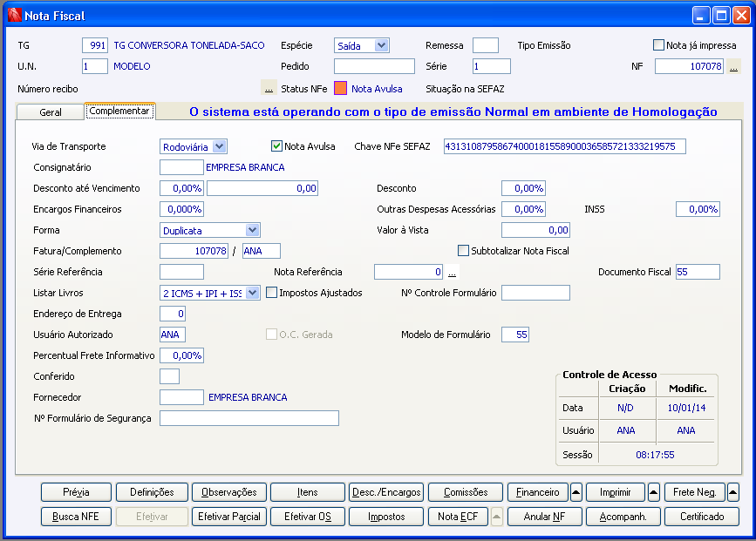Enable the Nota já impressa checkbox
The image size is (756, 541).
point(658,45)
